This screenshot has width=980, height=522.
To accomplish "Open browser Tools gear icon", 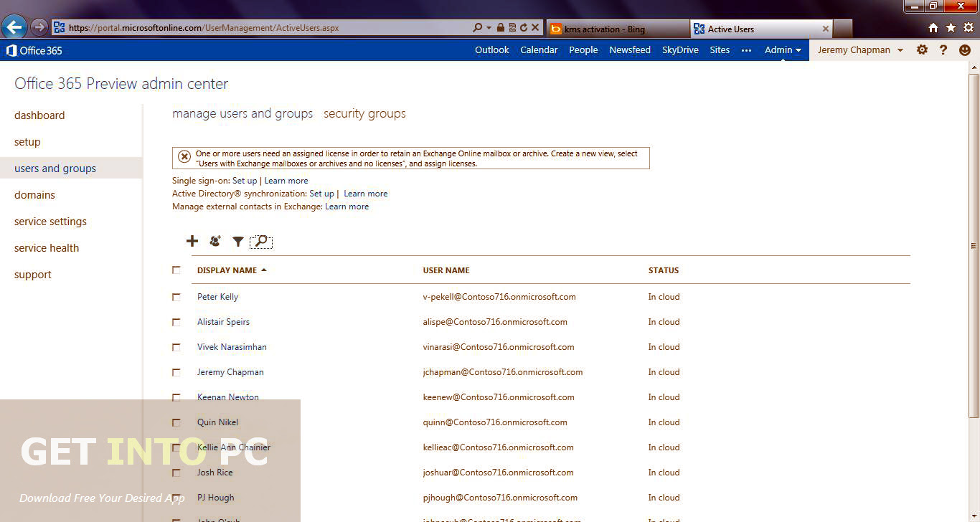I will pos(968,28).
